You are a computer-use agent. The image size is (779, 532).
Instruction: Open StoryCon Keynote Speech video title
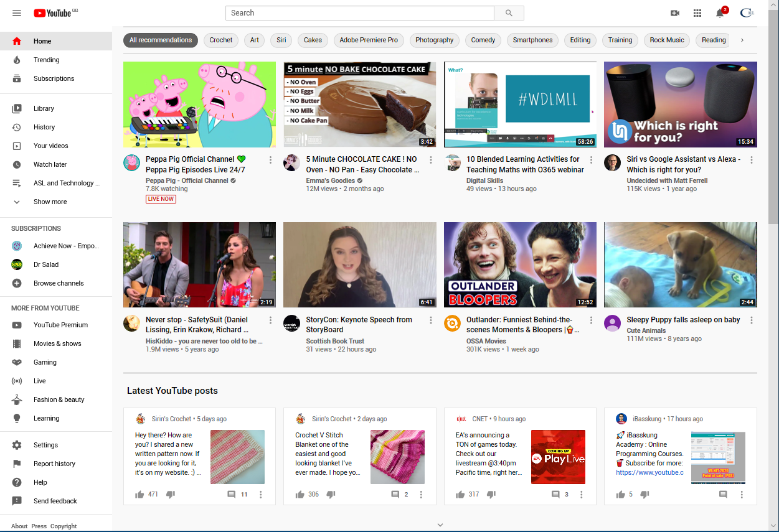click(x=359, y=325)
